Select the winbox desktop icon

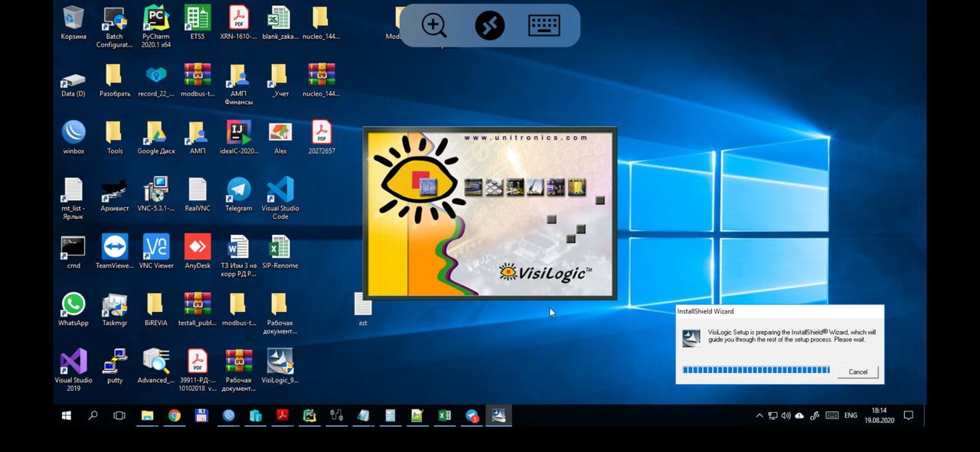coord(73,138)
